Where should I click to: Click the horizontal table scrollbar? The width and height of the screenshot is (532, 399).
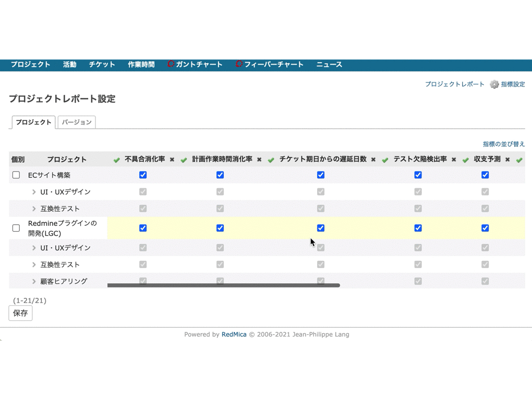pyautogui.click(x=224, y=285)
